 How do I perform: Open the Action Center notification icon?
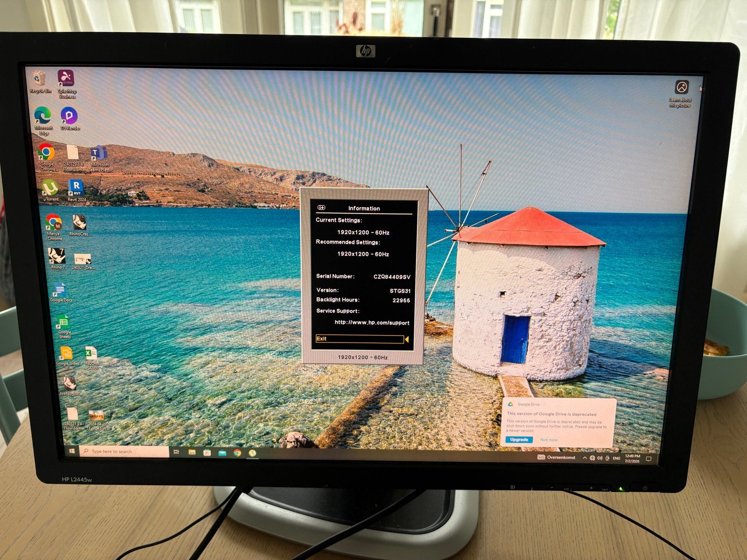tap(648, 459)
